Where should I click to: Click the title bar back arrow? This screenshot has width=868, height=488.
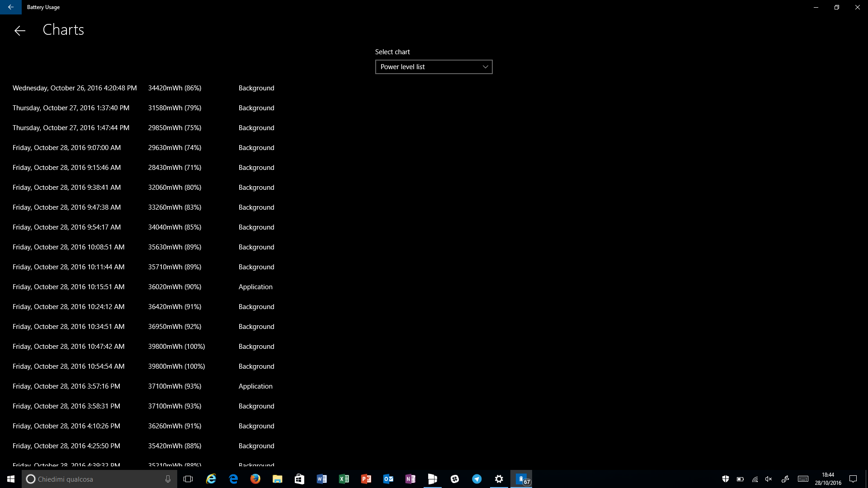(x=10, y=7)
